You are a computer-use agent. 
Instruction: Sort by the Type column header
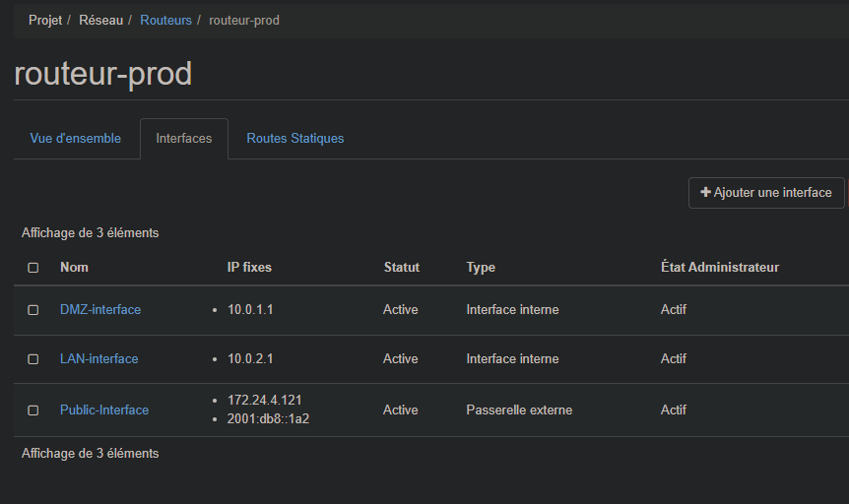tap(481, 268)
